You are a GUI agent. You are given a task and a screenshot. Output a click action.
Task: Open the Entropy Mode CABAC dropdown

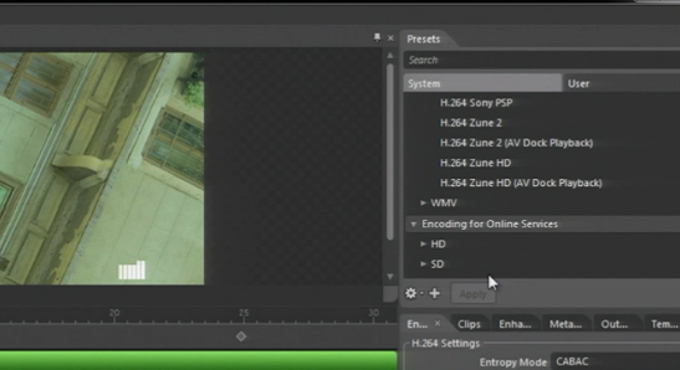(615, 361)
